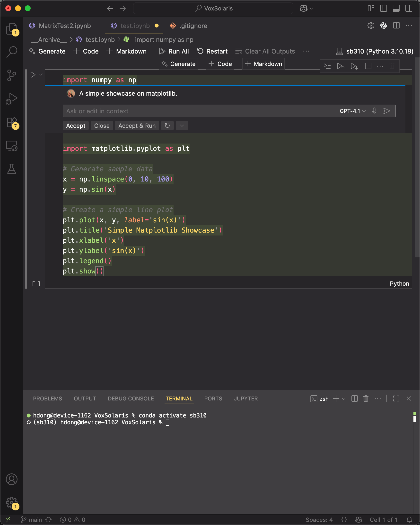This screenshot has height=525, width=420.
Task: Switch to the DEBUG CONSOLE panel tab
Action: tap(131, 399)
